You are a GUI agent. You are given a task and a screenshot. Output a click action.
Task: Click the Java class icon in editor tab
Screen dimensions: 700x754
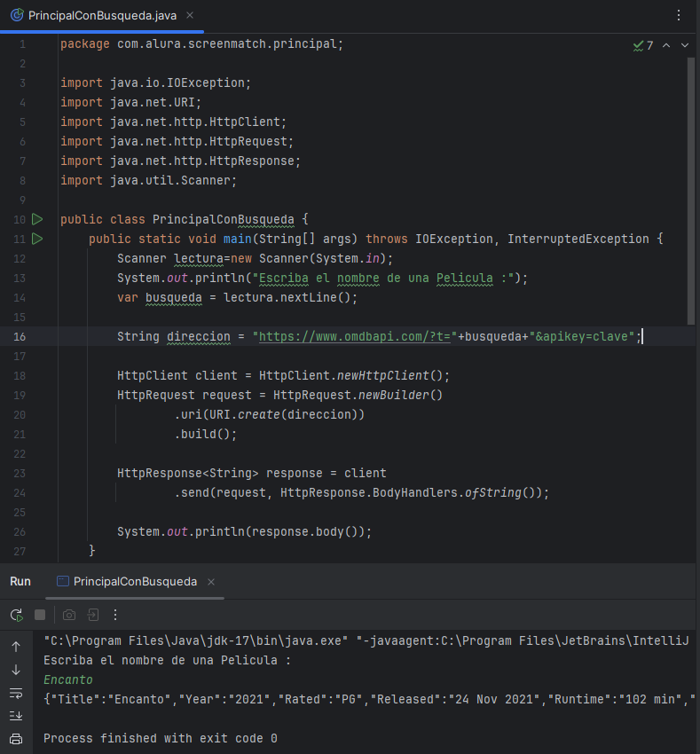click(x=17, y=15)
